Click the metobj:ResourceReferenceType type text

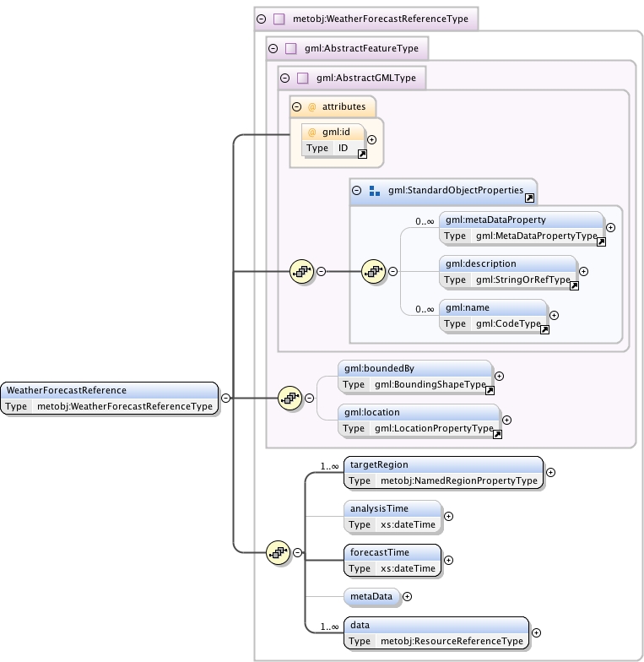coord(452,642)
